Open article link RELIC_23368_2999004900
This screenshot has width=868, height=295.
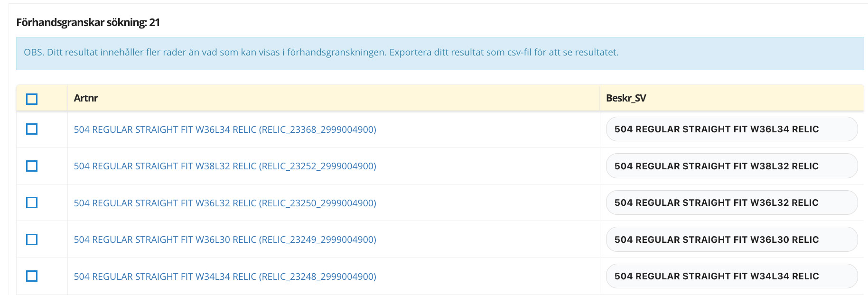[x=225, y=129]
